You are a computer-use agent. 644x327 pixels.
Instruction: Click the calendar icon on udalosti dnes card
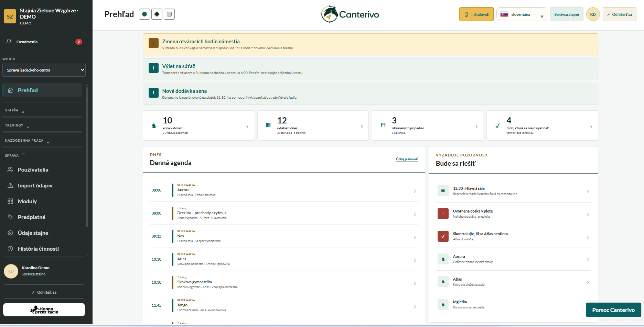pyautogui.click(x=268, y=126)
